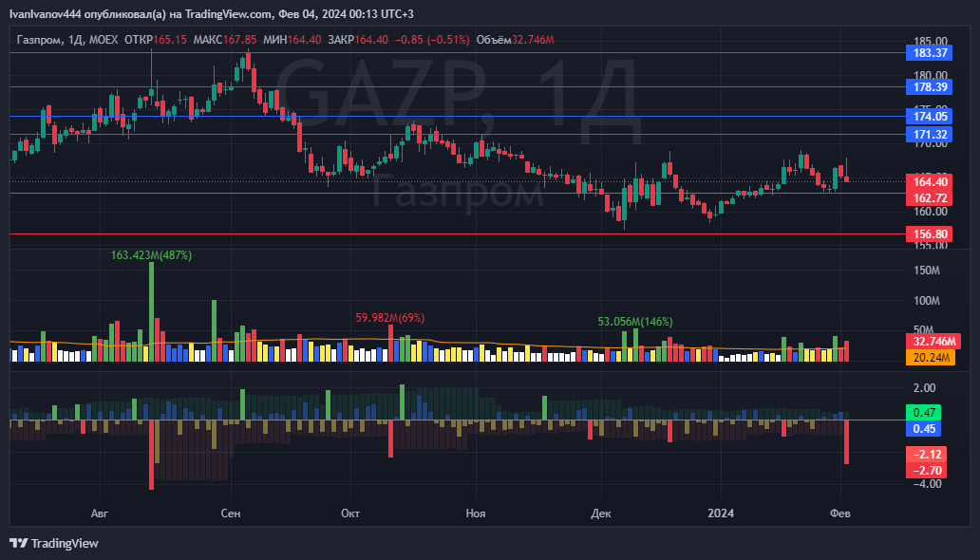Click the 183.37 blue price level label

929,52
